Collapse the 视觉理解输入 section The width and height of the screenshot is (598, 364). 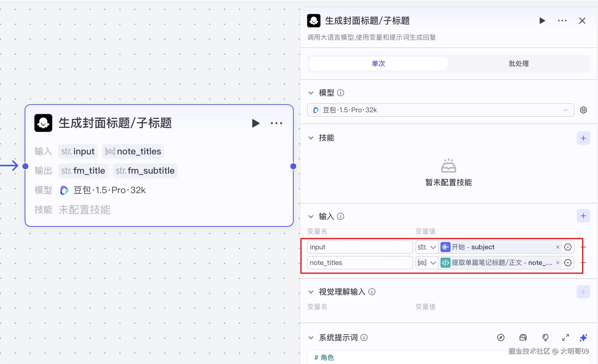coord(311,292)
